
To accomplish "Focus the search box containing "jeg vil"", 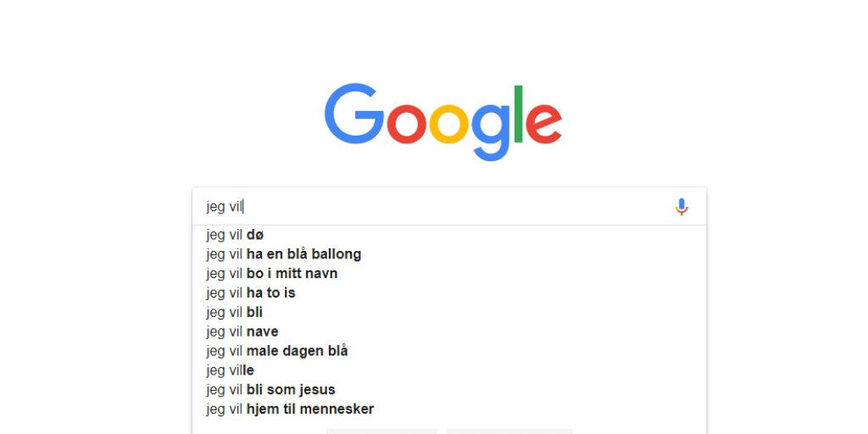I will click(432, 207).
